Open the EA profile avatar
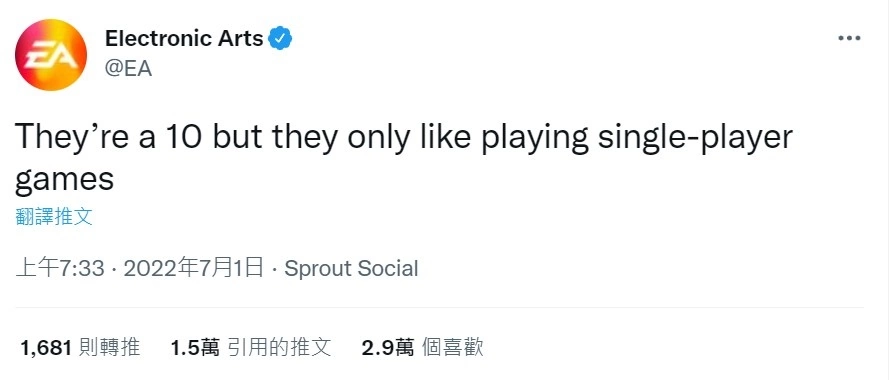This screenshot has width=891, height=380. click(x=51, y=55)
